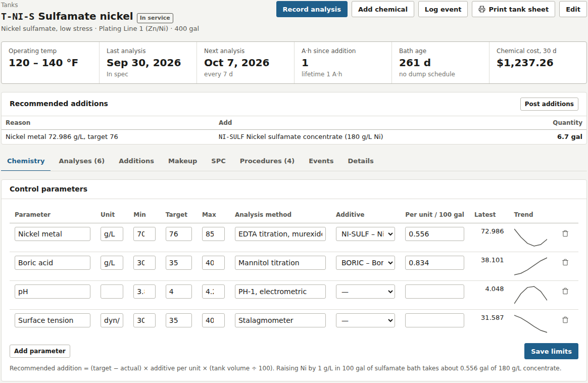Image resolution: width=588 pixels, height=383 pixels.
Task: Select the latest value 4.048
Action: 494,289
